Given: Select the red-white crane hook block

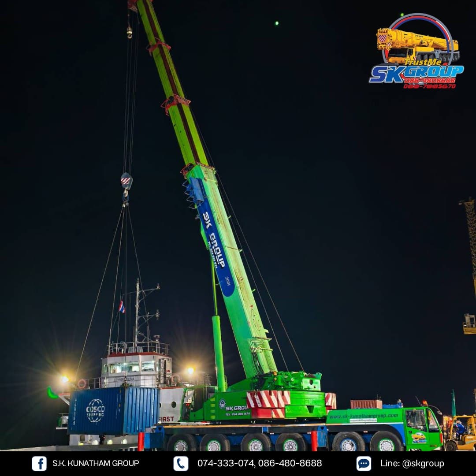Looking at the screenshot, I should pos(126,181).
